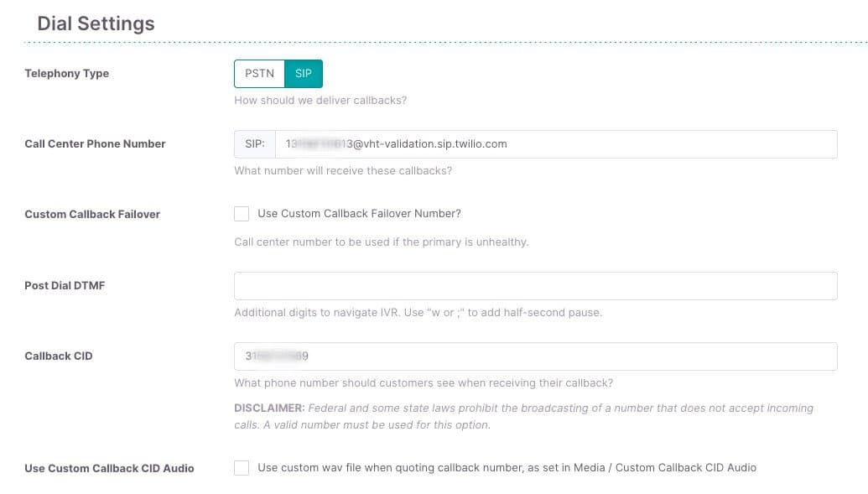Click the half-second pause hint text
The image size is (868, 494).
point(419,312)
